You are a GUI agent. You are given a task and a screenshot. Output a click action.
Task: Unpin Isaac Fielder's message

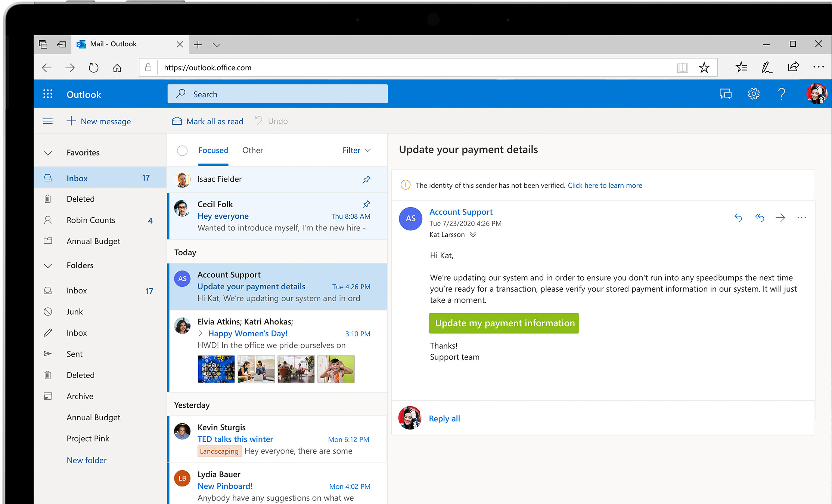coord(366,179)
